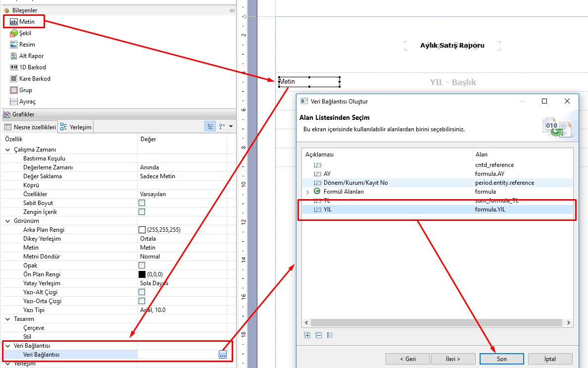The image size is (588, 368).
Task: Collapse the Çalışma Zamanı property group
Action: (7, 150)
